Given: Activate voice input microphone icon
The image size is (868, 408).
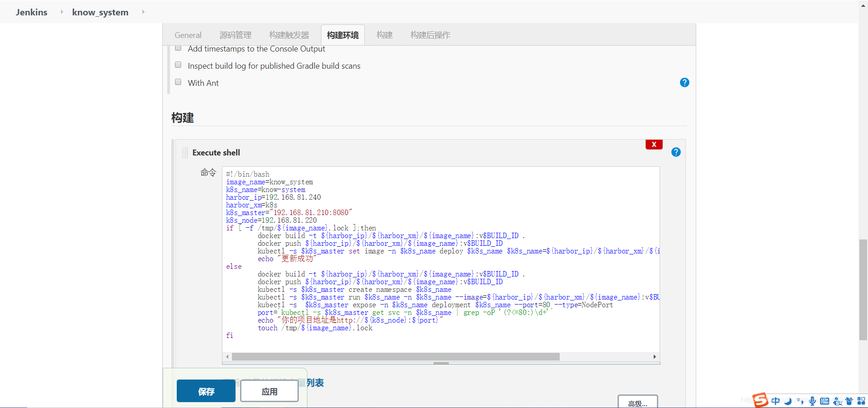Looking at the screenshot, I should (812, 401).
